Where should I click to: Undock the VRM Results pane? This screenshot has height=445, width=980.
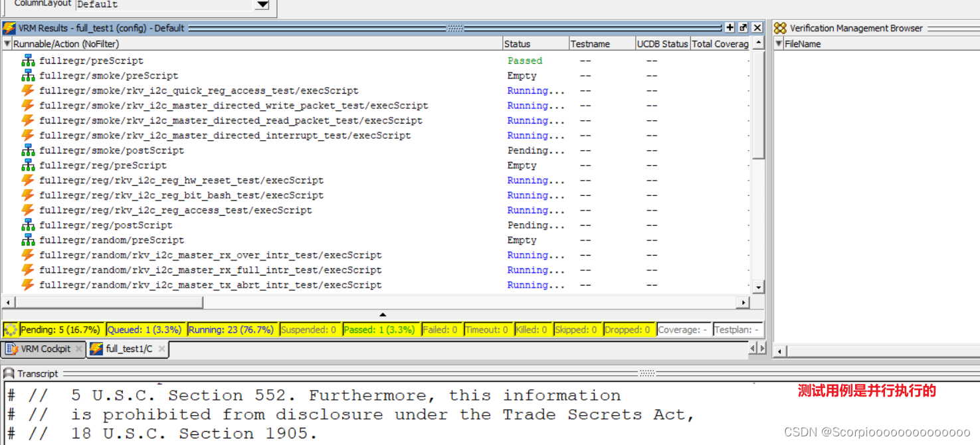coord(743,28)
